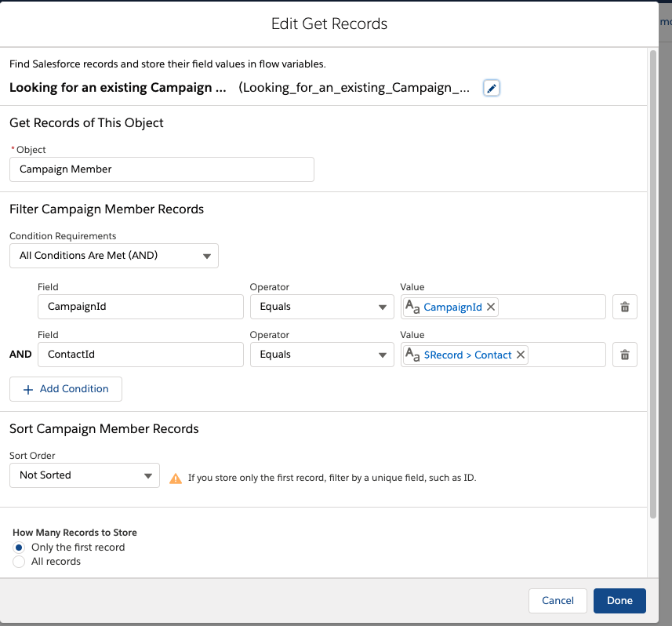Click the unique field warning message text

332,478
